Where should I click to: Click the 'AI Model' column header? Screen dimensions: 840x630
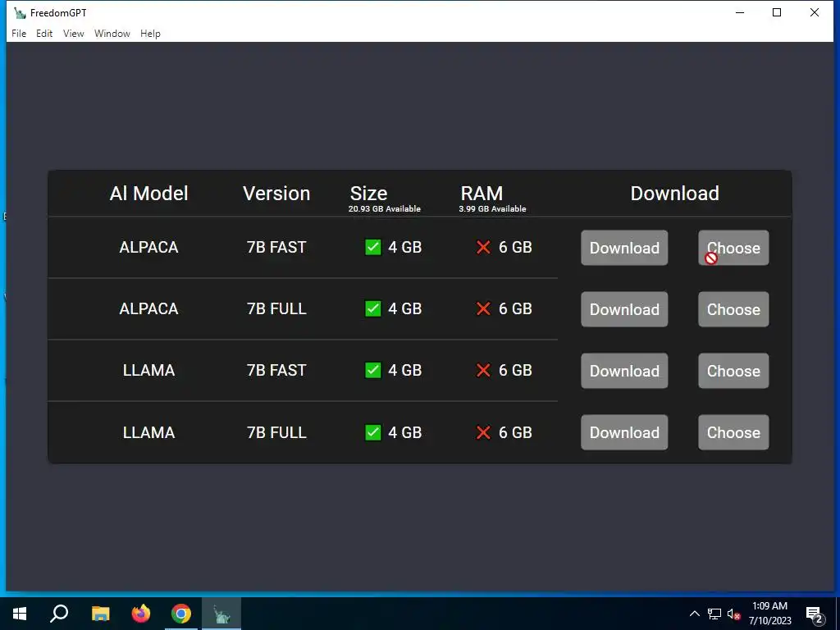pos(149,194)
